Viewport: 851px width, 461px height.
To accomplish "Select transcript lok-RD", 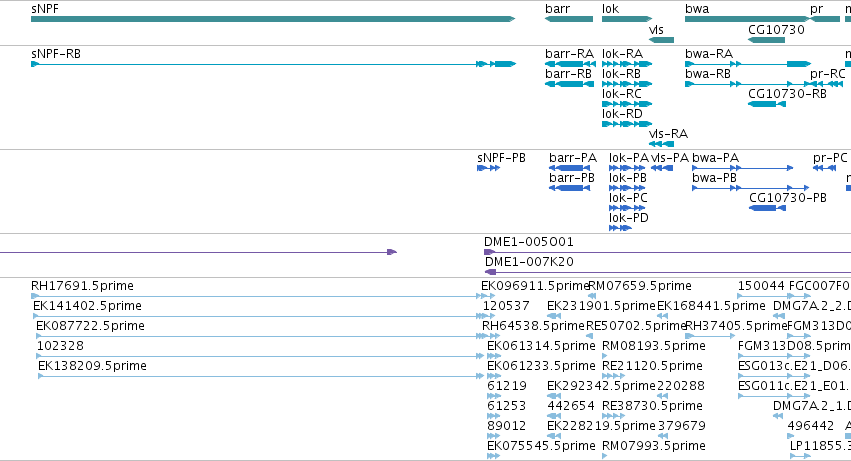I will pos(622,113).
